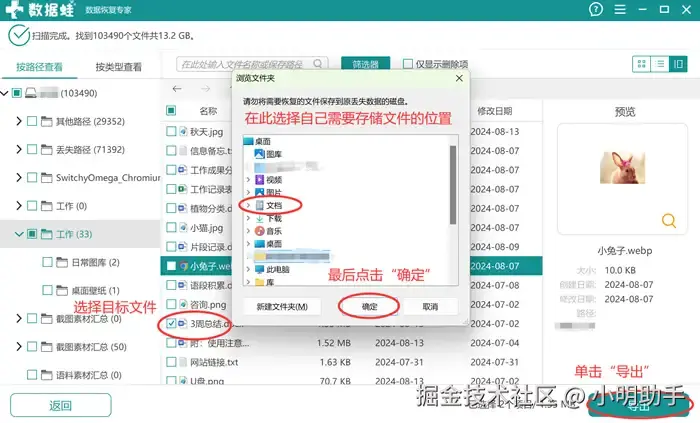Click 确定 in the folder dialog
Viewport: 700px width, 423px height.
[369, 307]
